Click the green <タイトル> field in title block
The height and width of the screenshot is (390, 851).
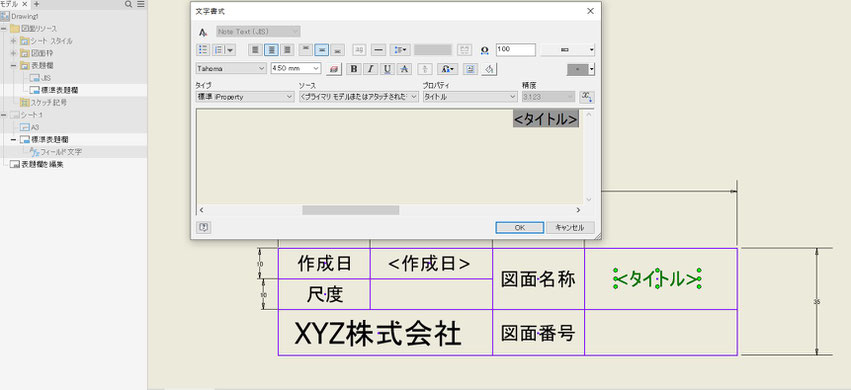657,279
